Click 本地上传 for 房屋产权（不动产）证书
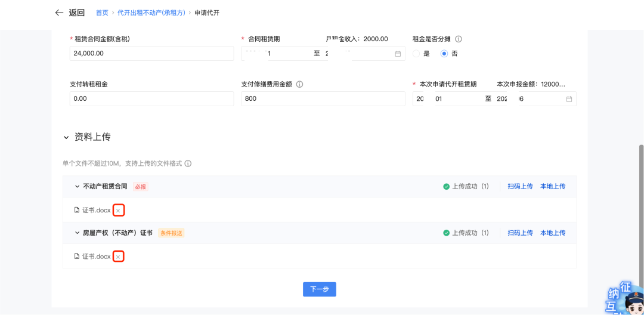The width and height of the screenshot is (644, 315). point(552,233)
